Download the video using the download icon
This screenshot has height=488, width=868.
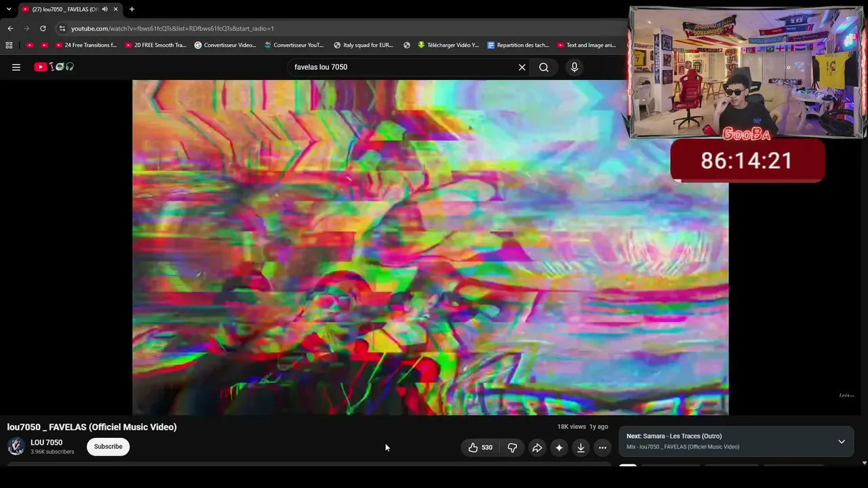tap(580, 447)
